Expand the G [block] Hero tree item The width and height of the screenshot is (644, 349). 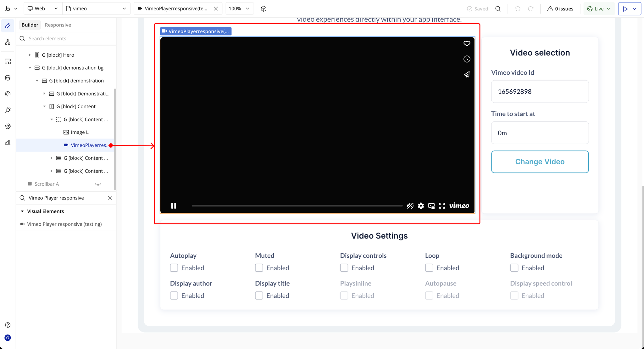click(30, 55)
